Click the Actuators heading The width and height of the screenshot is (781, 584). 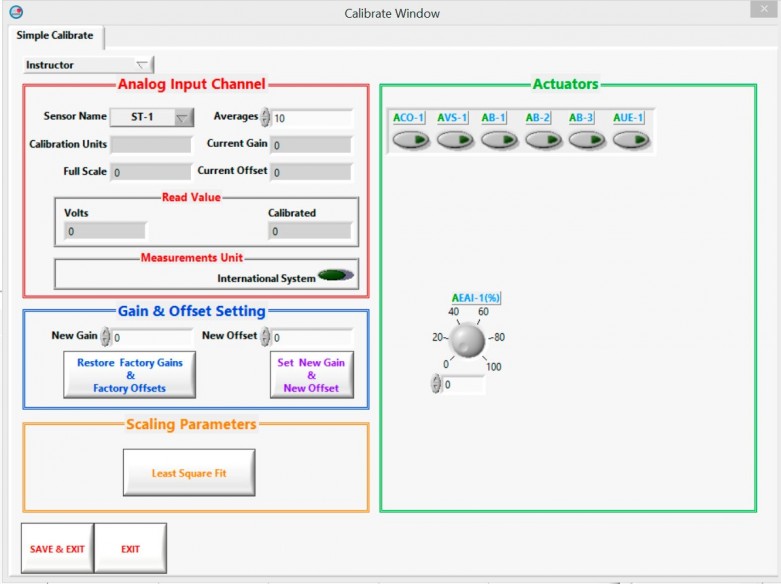[565, 84]
